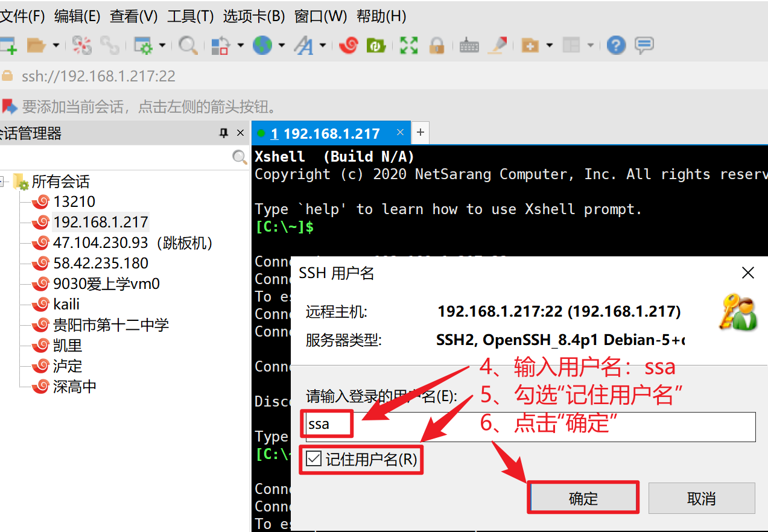Open the Encoding globe dropdown arrow

(281, 45)
